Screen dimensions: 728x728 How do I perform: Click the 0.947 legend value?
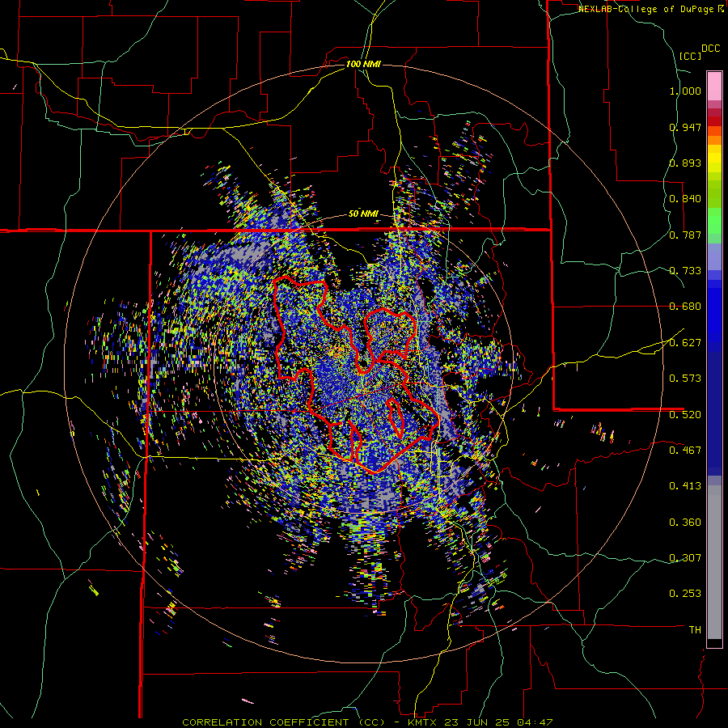click(685, 127)
